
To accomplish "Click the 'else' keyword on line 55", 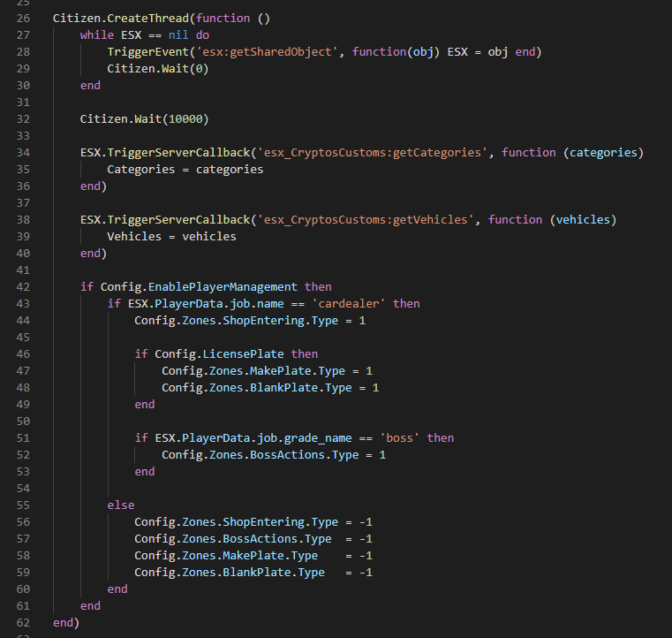I will click(x=121, y=505).
